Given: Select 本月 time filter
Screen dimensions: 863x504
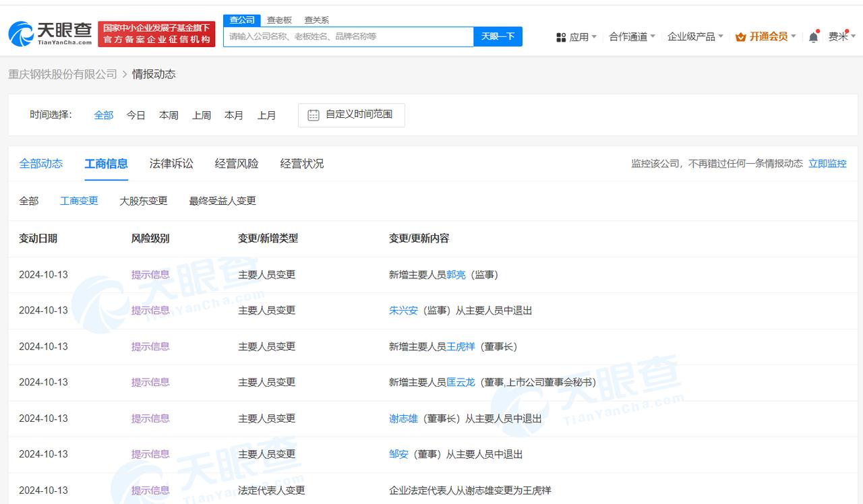Looking at the screenshot, I should pos(234,115).
